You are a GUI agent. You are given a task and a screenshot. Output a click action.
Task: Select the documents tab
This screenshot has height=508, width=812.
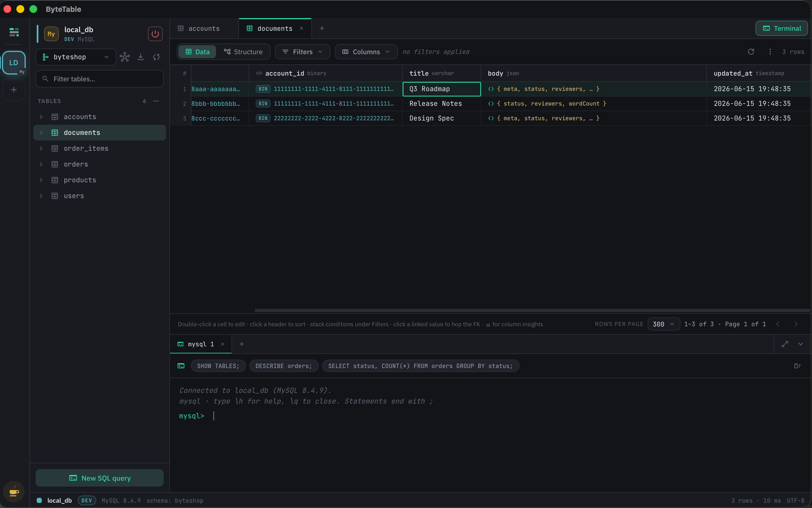click(275, 29)
